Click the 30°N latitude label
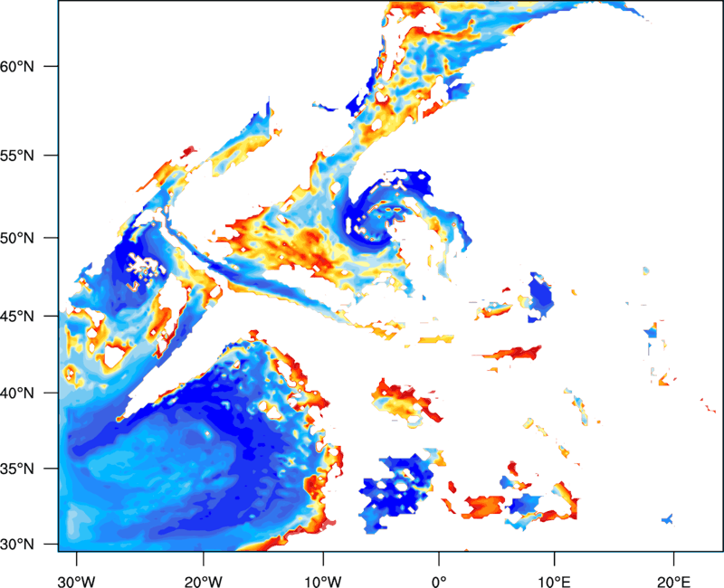 pos(17,545)
